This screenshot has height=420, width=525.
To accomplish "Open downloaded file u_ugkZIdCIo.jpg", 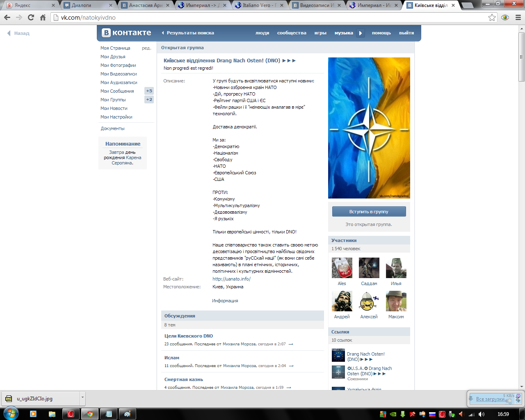I will pos(40,398).
